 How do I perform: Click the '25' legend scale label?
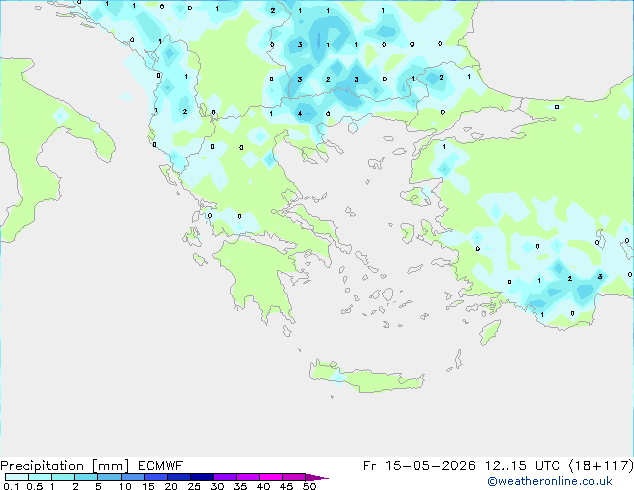(x=194, y=486)
